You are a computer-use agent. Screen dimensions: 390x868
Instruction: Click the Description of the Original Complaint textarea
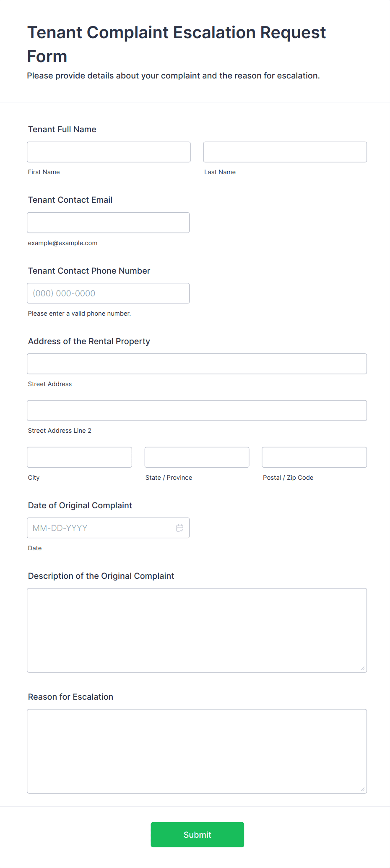197,630
